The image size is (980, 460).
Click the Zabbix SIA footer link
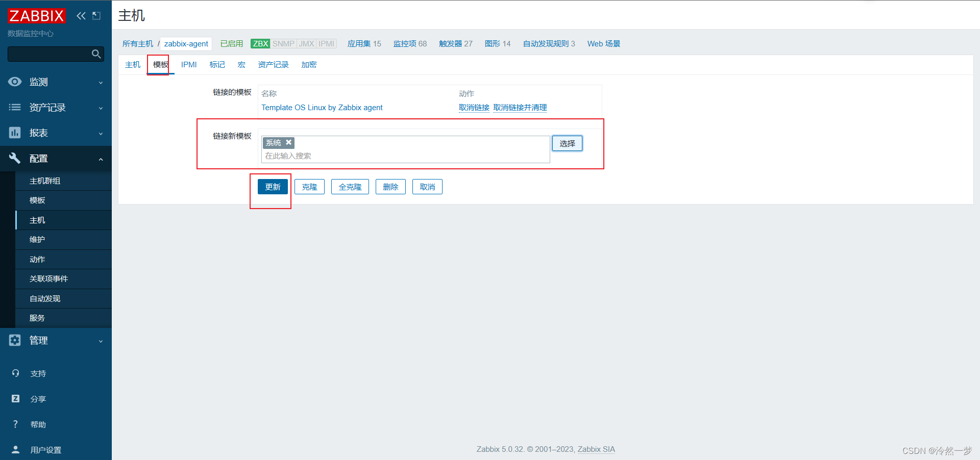pyautogui.click(x=596, y=449)
